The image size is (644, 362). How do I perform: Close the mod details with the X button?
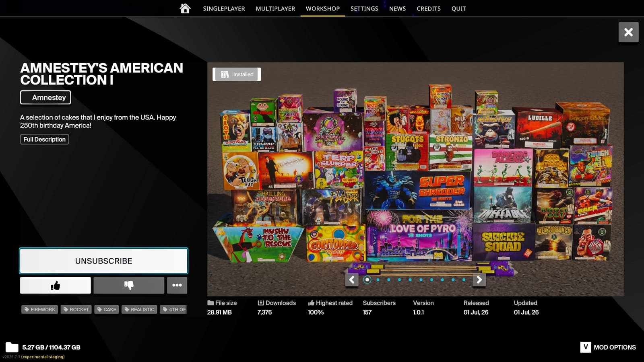click(x=628, y=32)
